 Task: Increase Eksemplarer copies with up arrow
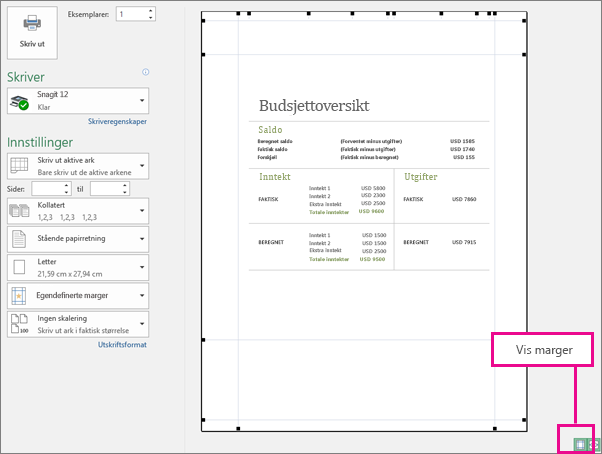click(151, 11)
